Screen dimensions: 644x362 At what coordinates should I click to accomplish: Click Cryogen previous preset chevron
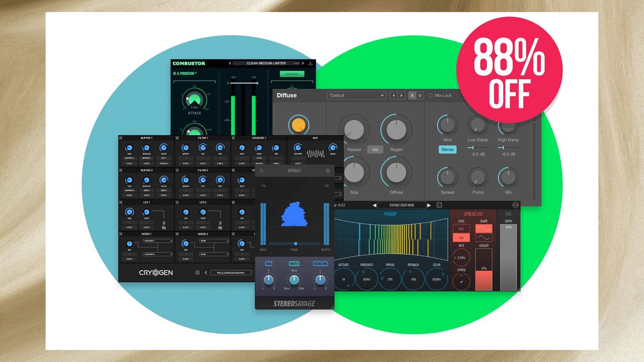pos(206,273)
